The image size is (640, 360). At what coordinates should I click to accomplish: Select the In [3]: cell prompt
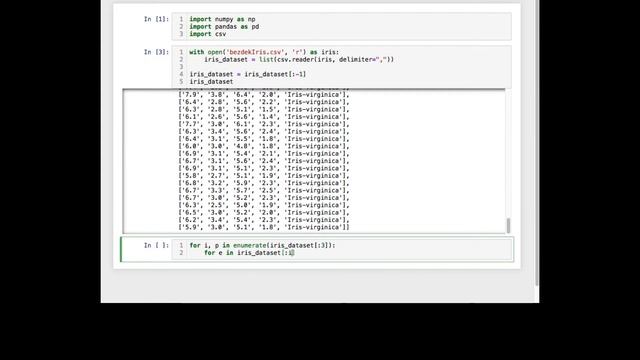point(156,52)
